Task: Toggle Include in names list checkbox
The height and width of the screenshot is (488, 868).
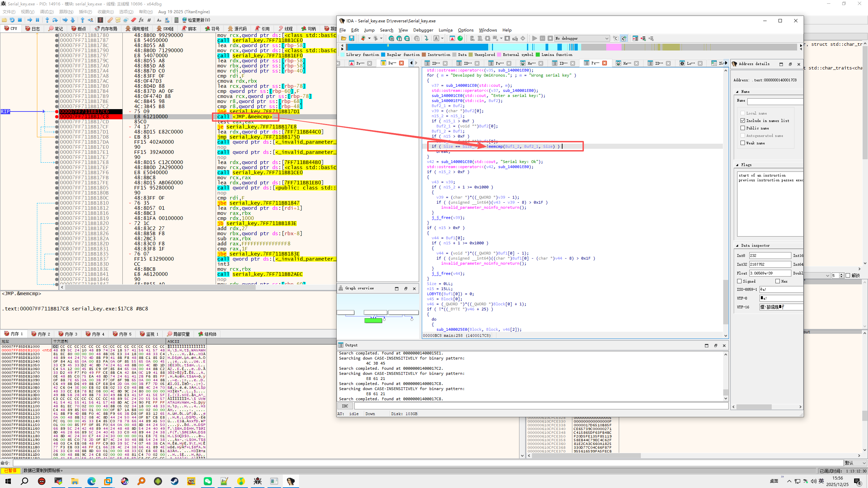Action: pyautogui.click(x=743, y=121)
